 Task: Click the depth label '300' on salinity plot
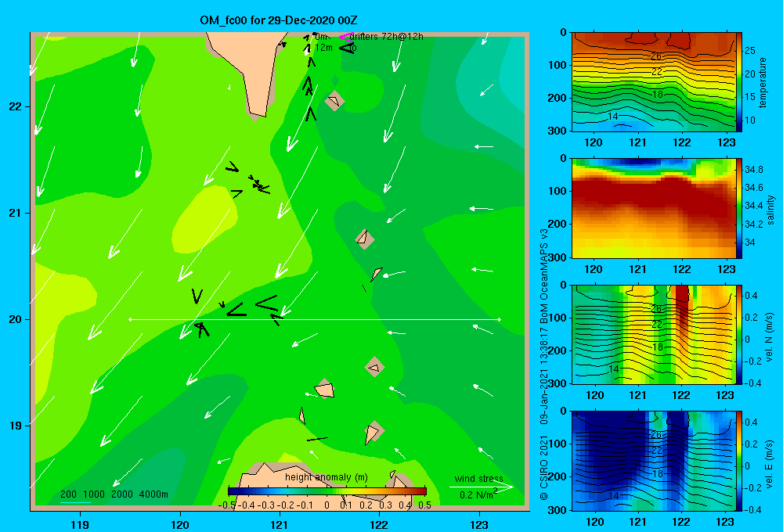point(559,257)
